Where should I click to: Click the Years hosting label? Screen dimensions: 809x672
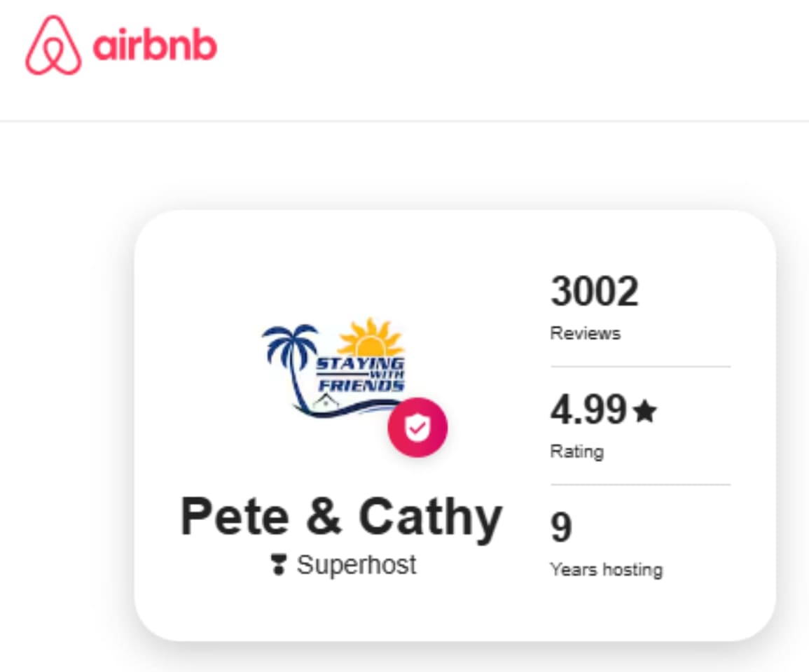tap(605, 569)
